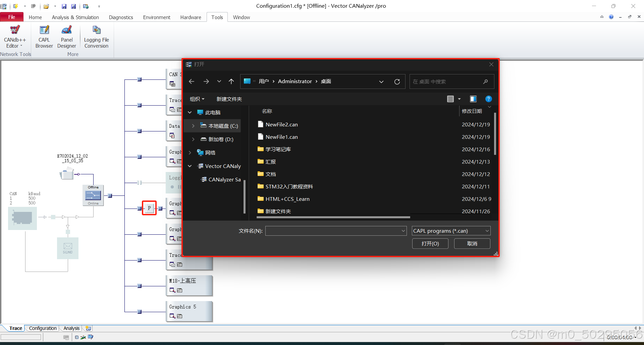Click the 打开(O) button
This screenshot has width=644, height=345.
click(430, 243)
